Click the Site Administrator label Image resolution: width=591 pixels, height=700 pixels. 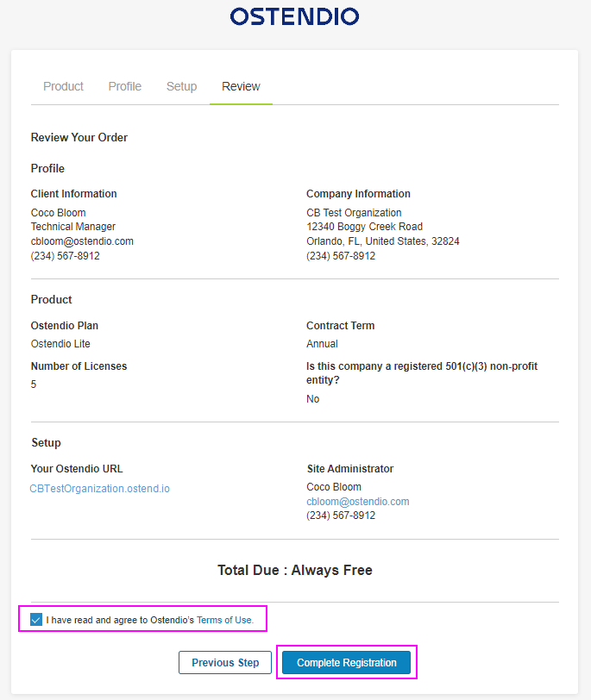pos(350,469)
